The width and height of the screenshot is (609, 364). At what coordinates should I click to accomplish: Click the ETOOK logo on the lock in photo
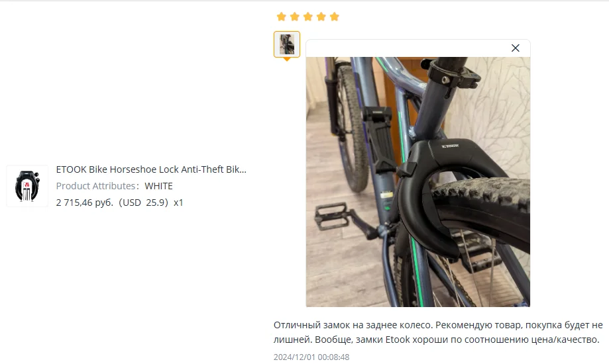point(450,146)
